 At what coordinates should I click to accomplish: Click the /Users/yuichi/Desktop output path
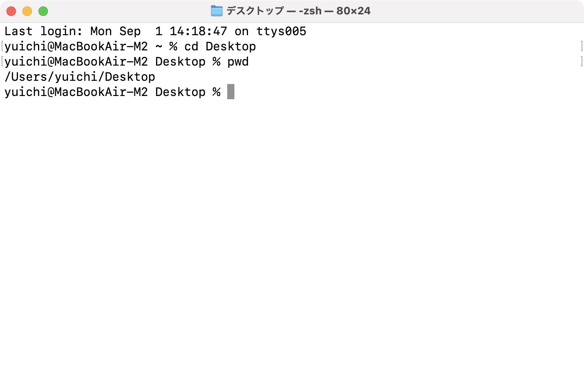tap(80, 77)
